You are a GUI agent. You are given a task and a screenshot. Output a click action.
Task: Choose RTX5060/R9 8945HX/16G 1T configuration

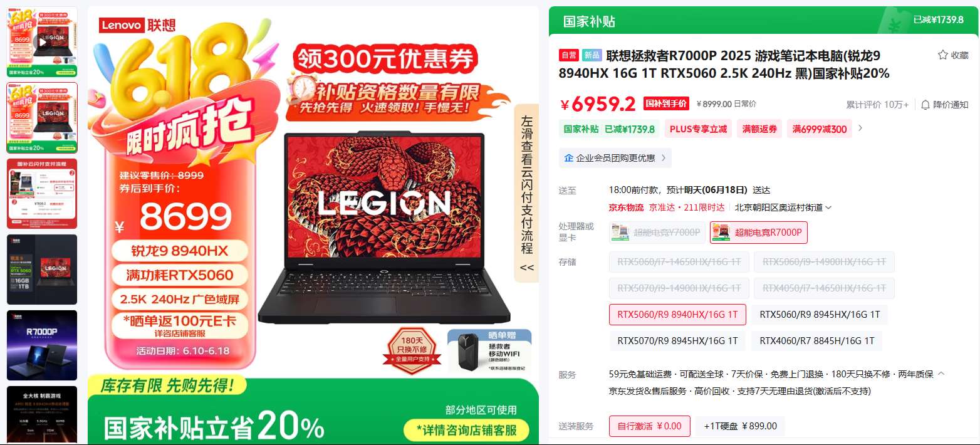820,315
